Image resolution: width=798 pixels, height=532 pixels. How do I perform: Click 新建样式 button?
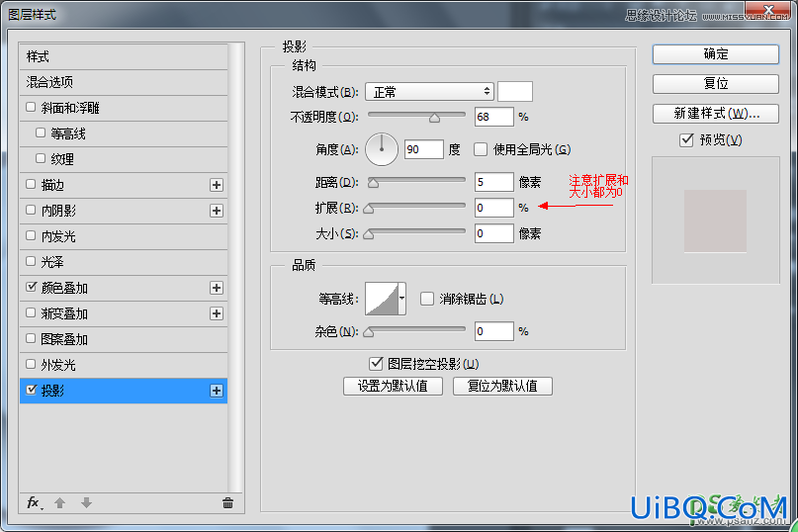pos(716,114)
